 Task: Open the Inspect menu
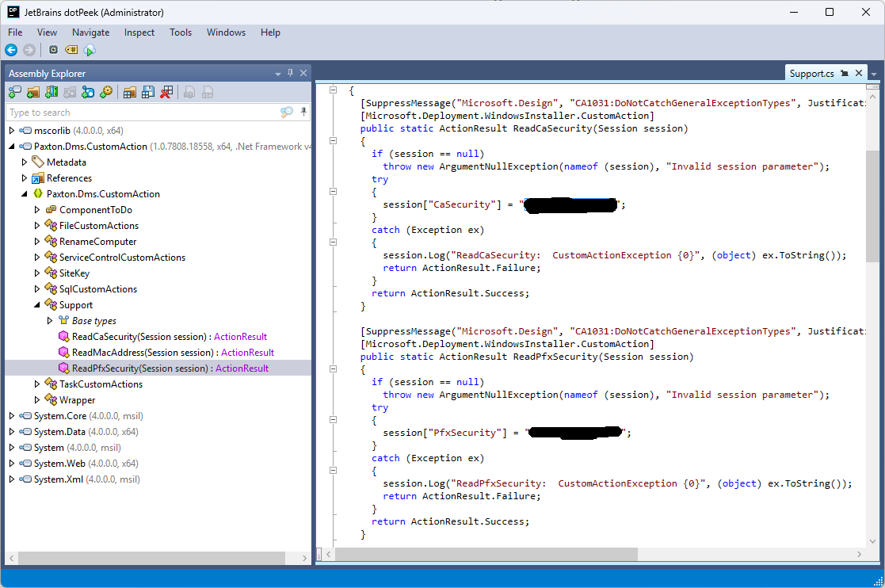pos(139,32)
